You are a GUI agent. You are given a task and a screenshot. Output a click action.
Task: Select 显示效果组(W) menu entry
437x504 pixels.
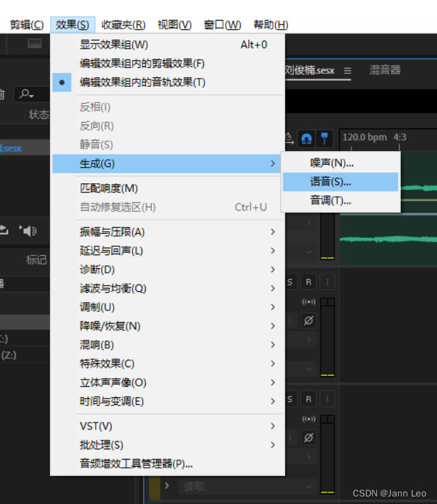(x=168, y=44)
